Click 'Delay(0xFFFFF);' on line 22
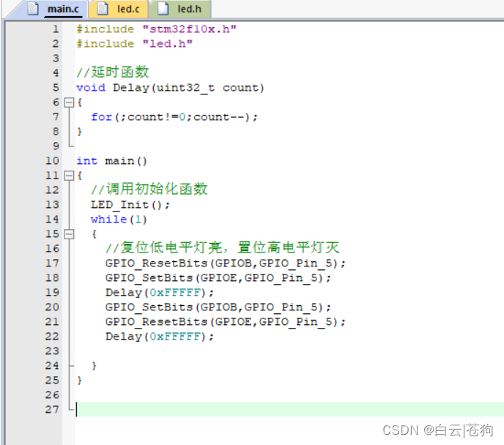 pyautogui.click(x=160, y=337)
